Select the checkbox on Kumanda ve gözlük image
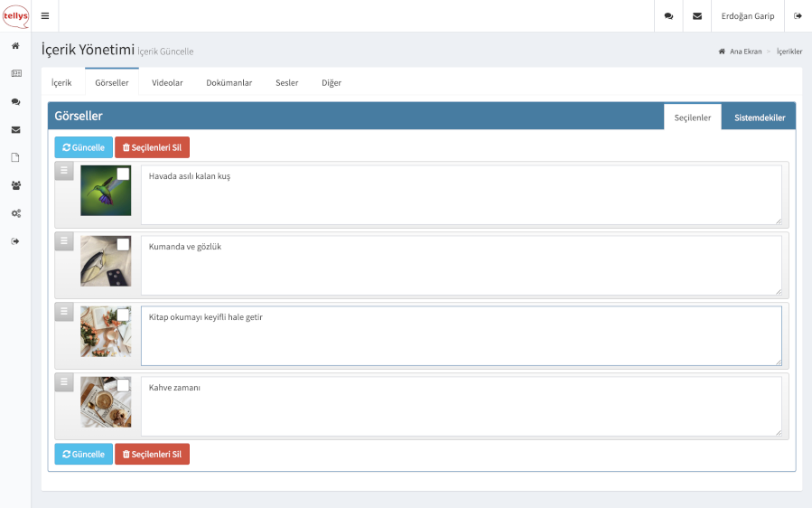The image size is (812, 508). [123, 244]
